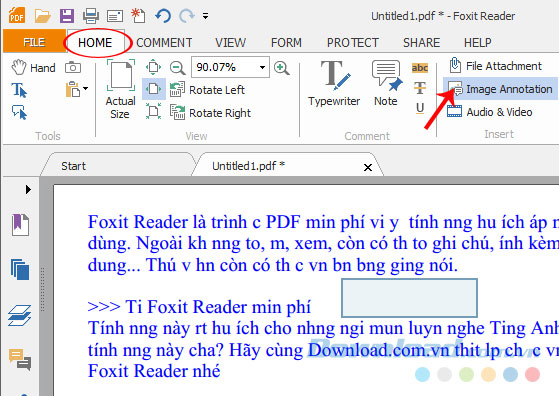
Task: Click the image annotation box in the document
Action: tap(409, 298)
